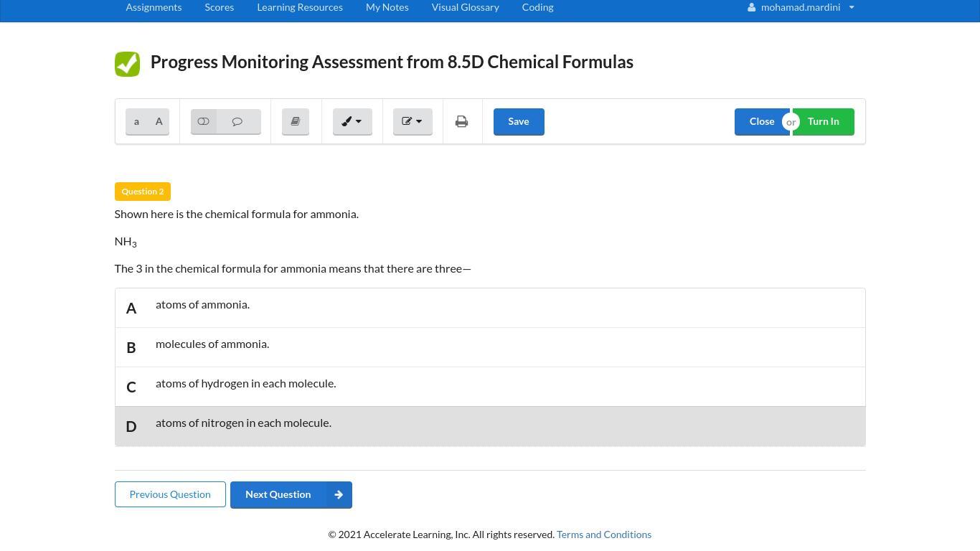Expand the pencil edit notes dropdown
Screen dimensions: 980x551
pyautogui.click(x=413, y=121)
